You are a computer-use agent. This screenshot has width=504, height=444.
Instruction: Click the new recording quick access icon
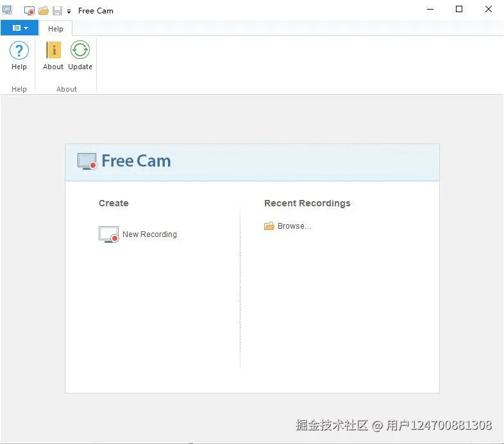[29, 11]
